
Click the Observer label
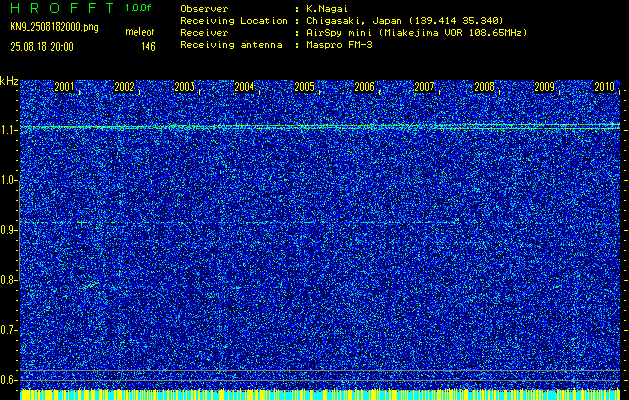coord(204,9)
